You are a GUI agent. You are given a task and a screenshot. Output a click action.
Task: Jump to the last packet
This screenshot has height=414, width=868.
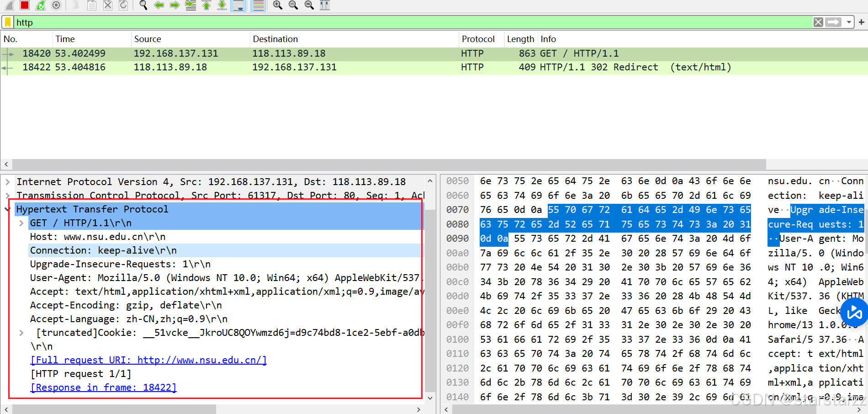click(222, 5)
